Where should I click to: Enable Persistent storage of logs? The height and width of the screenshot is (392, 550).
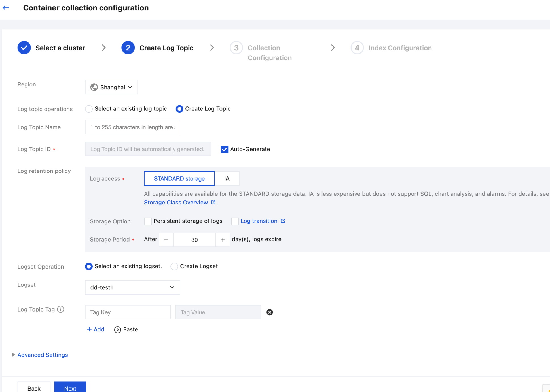click(148, 221)
